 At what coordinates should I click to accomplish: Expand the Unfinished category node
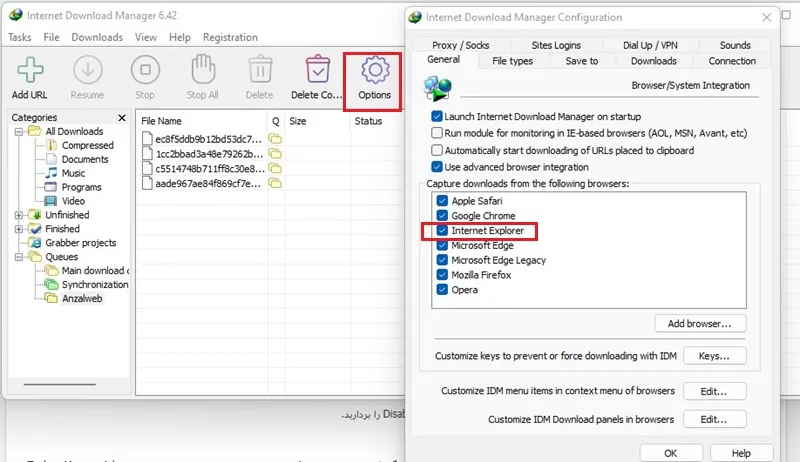point(19,215)
